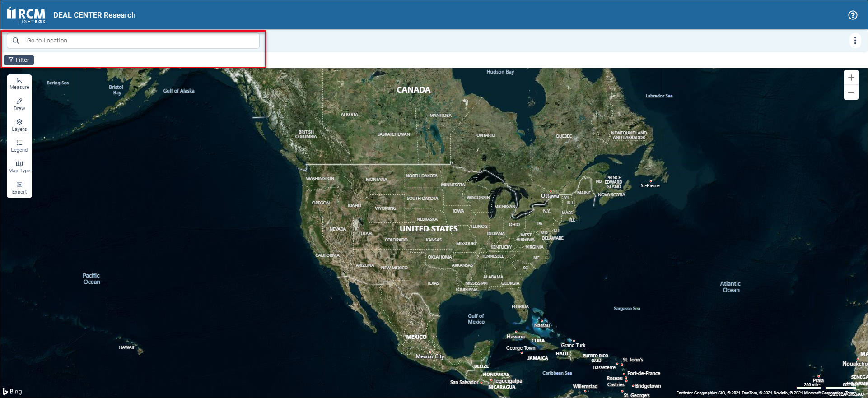Open the three-dot more options menu
This screenshot has width=868, height=398.
point(855,41)
